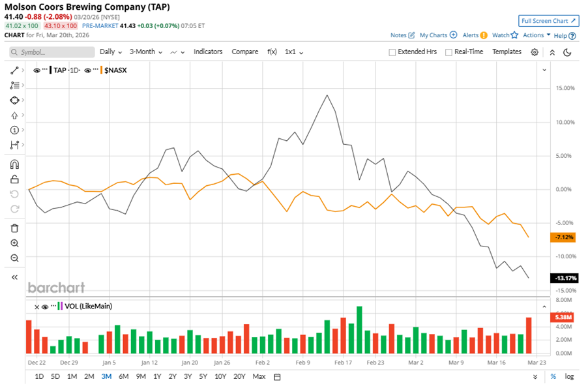Open chart settings gear icon
This screenshot has width=588, height=390.
tap(535, 52)
